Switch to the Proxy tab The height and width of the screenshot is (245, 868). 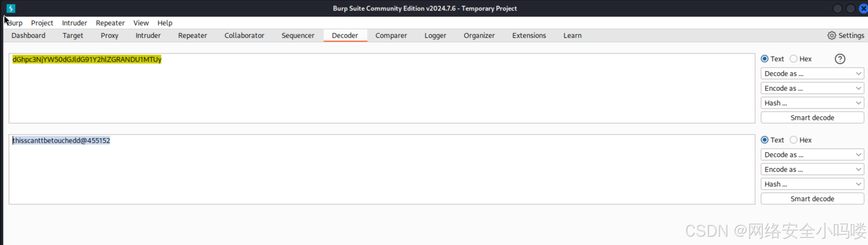coord(109,36)
